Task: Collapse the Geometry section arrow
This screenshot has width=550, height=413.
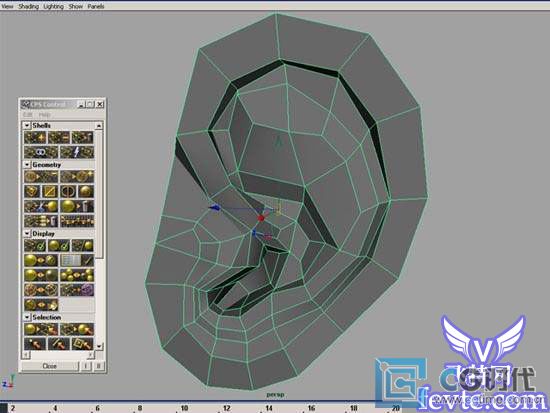Action: point(27,164)
